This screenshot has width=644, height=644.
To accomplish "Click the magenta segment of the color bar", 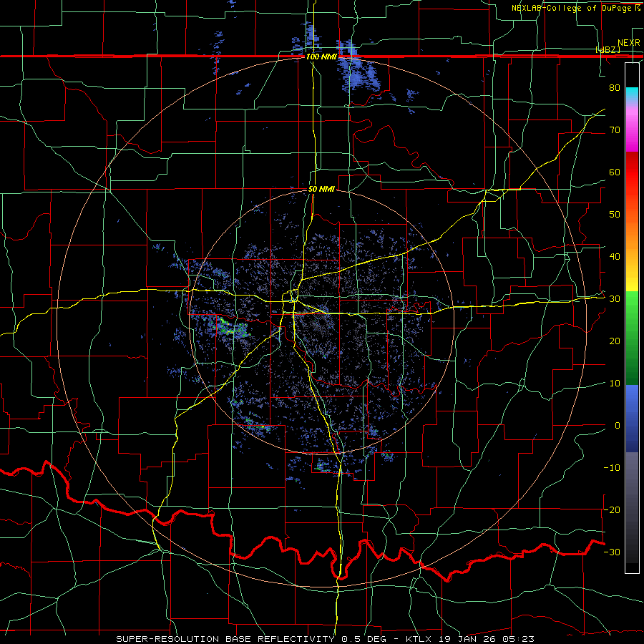I will tap(632, 130).
